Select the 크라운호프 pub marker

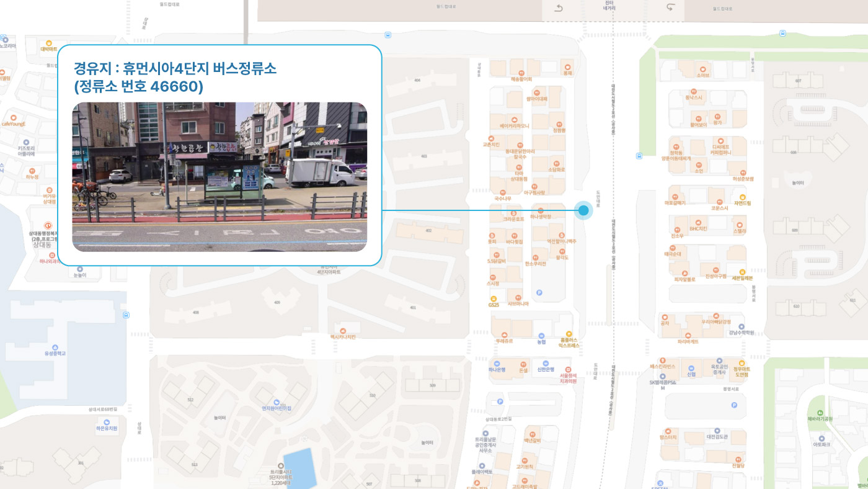(513, 212)
